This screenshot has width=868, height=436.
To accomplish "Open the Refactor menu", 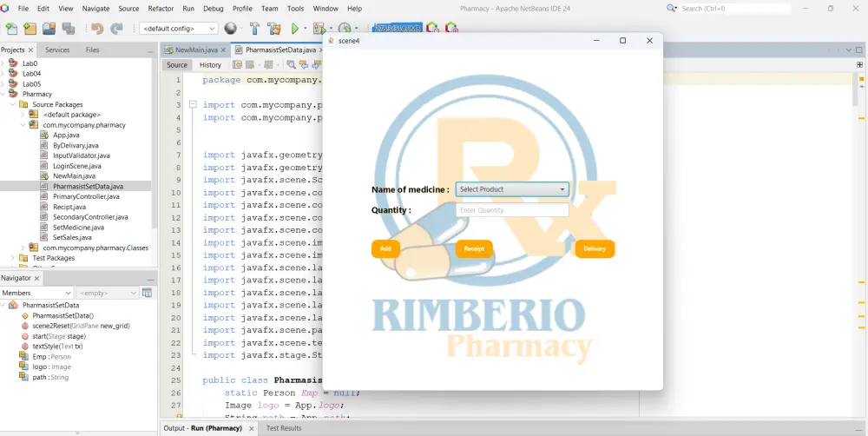I will [161, 9].
